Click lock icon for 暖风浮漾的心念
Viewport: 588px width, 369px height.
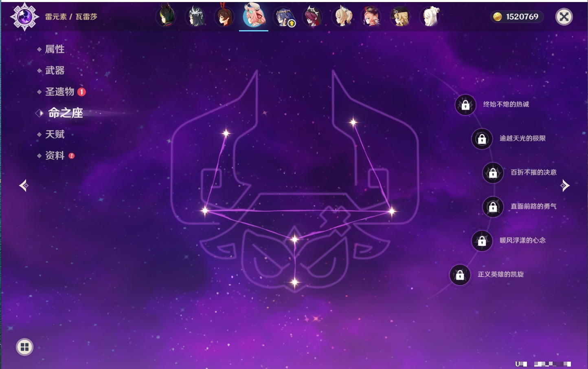tap(482, 241)
